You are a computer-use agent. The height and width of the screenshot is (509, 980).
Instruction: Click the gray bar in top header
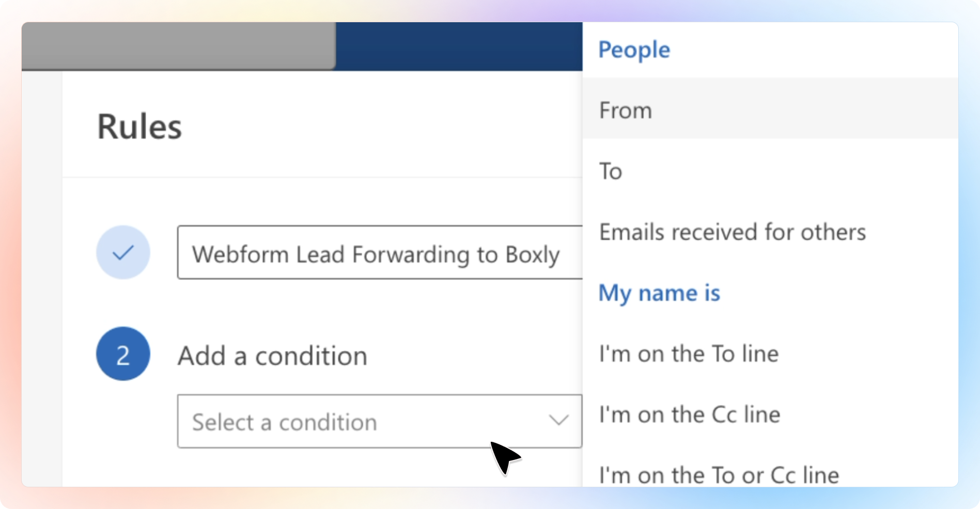click(x=178, y=45)
